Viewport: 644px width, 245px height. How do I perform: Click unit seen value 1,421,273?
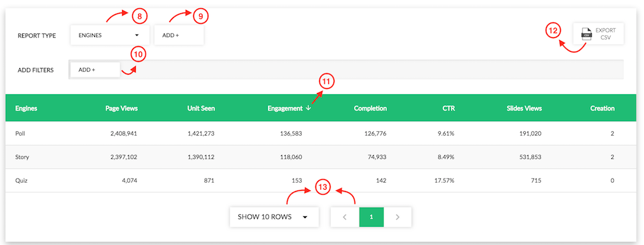pyautogui.click(x=201, y=133)
